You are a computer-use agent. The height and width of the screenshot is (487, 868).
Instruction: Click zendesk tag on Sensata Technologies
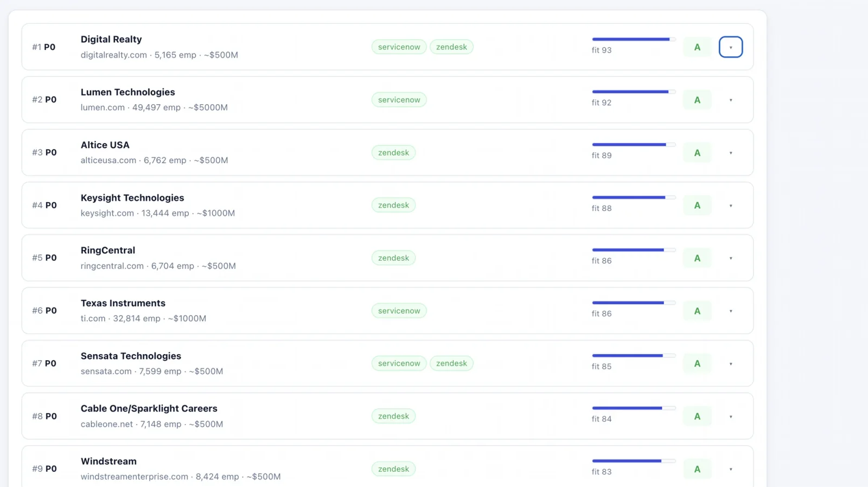(x=451, y=363)
